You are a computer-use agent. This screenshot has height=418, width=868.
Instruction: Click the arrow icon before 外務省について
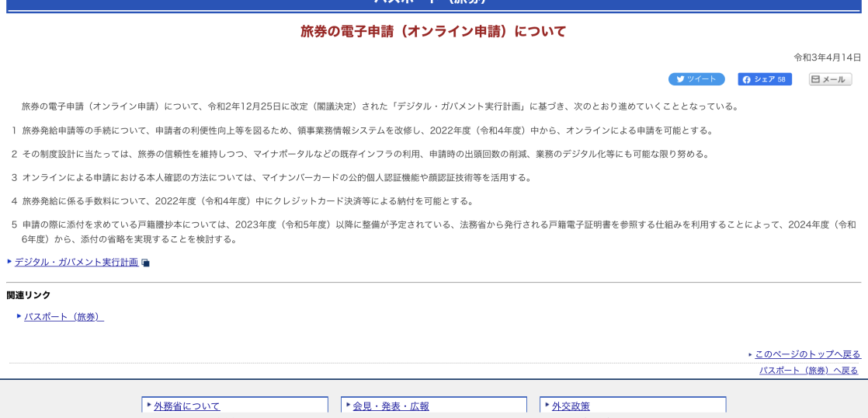149,404
